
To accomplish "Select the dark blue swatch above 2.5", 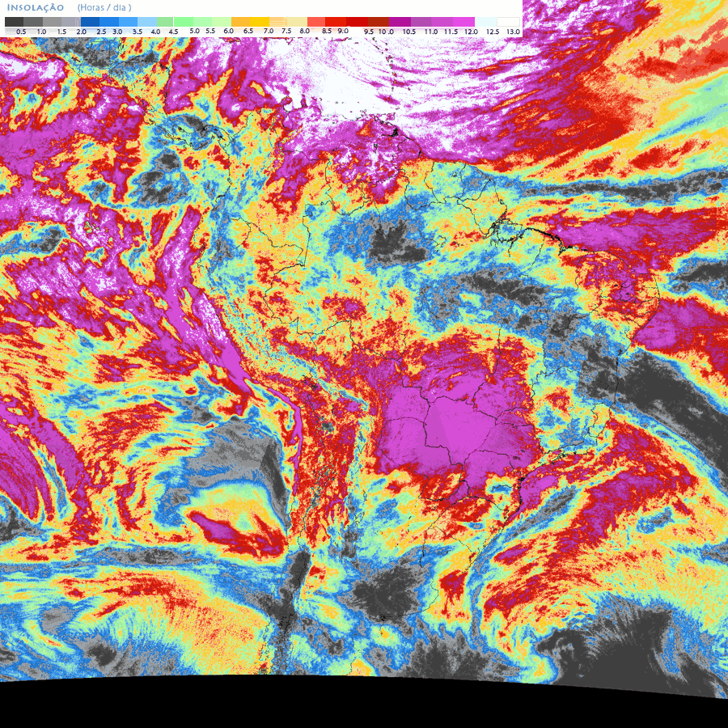I will click(91, 22).
